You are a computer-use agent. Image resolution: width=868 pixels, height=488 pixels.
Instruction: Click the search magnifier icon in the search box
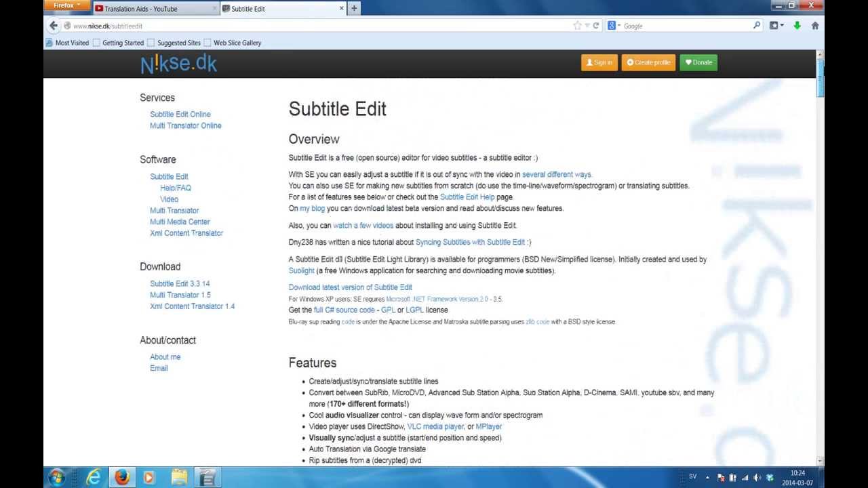[757, 26]
